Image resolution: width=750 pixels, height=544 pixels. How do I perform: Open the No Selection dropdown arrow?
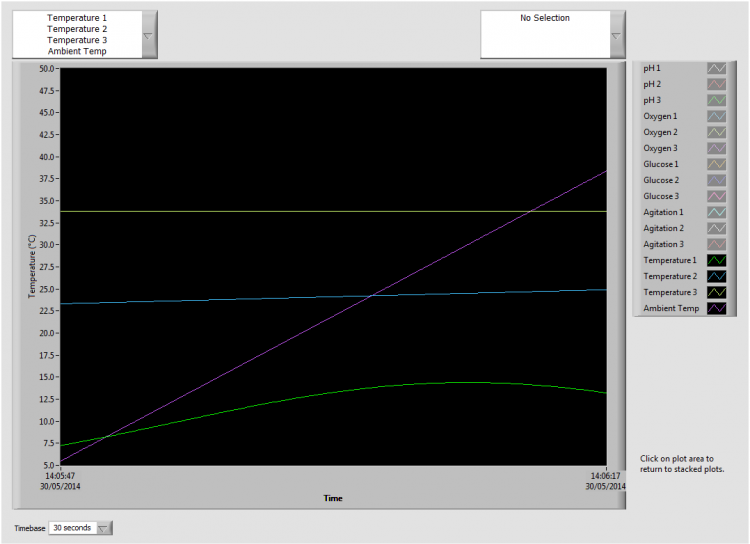(617, 35)
